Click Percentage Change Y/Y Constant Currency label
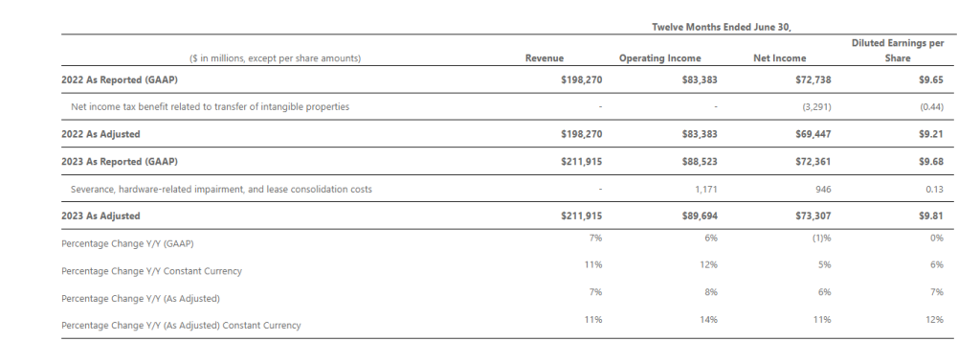The image size is (980, 364). click(x=151, y=271)
